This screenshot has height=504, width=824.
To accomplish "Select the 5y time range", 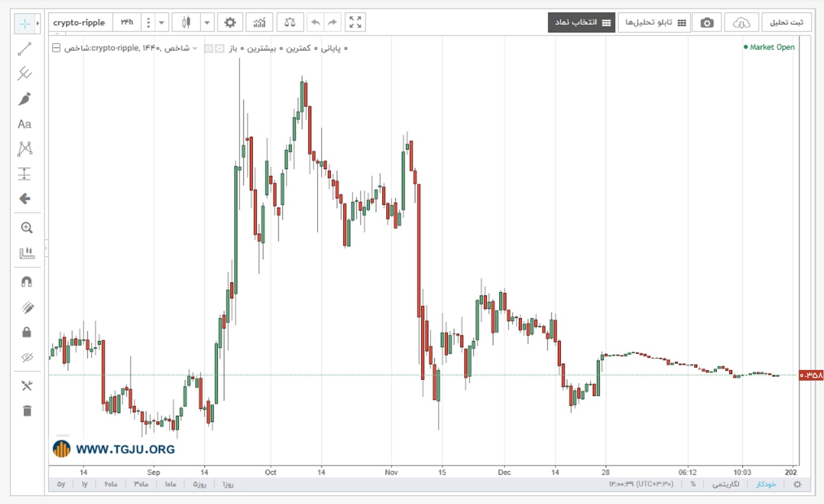I will click(x=61, y=484).
